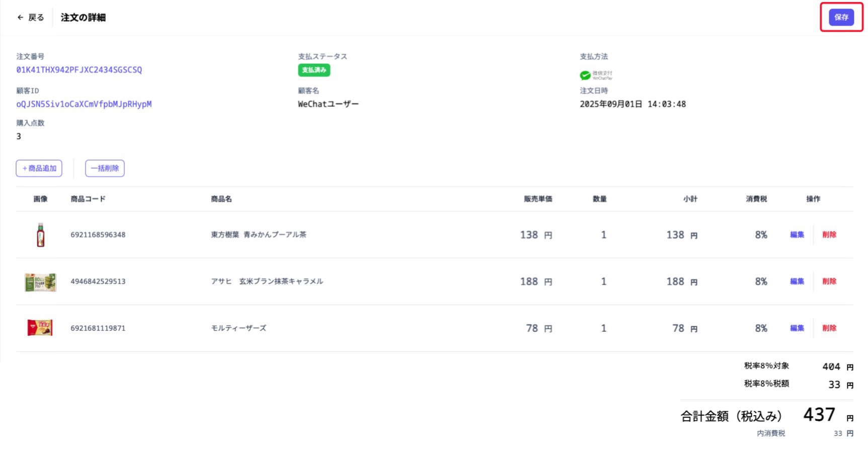Image resolution: width=868 pixels, height=452 pixels.
Task: Edit the アサヒ 玄米ブラン抹茶キャラメル row
Action: (797, 281)
